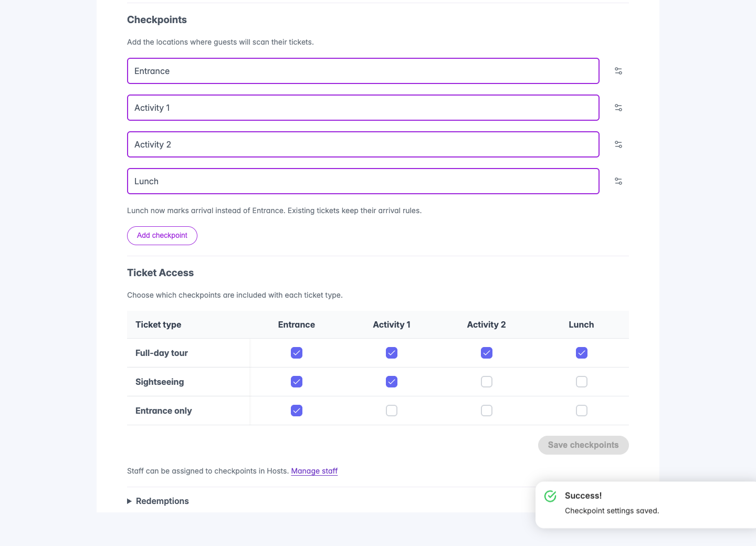
Task: Select the Activity 1 column header in table
Action: click(x=392, y=324)
